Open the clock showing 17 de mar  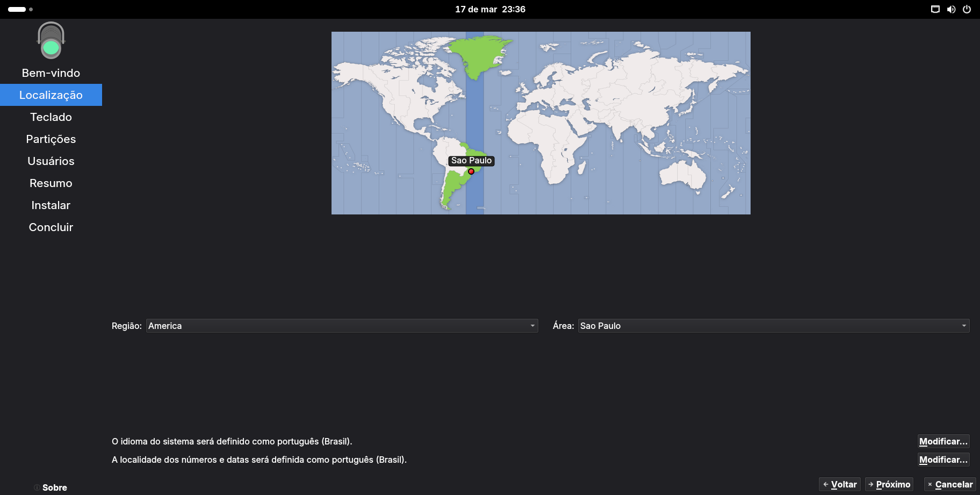click(490, 9)
